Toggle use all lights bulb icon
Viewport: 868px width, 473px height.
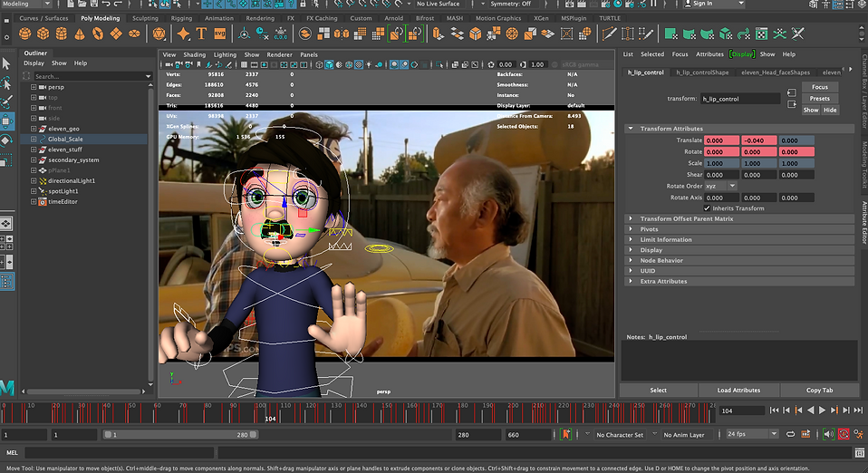click(369, 65)
